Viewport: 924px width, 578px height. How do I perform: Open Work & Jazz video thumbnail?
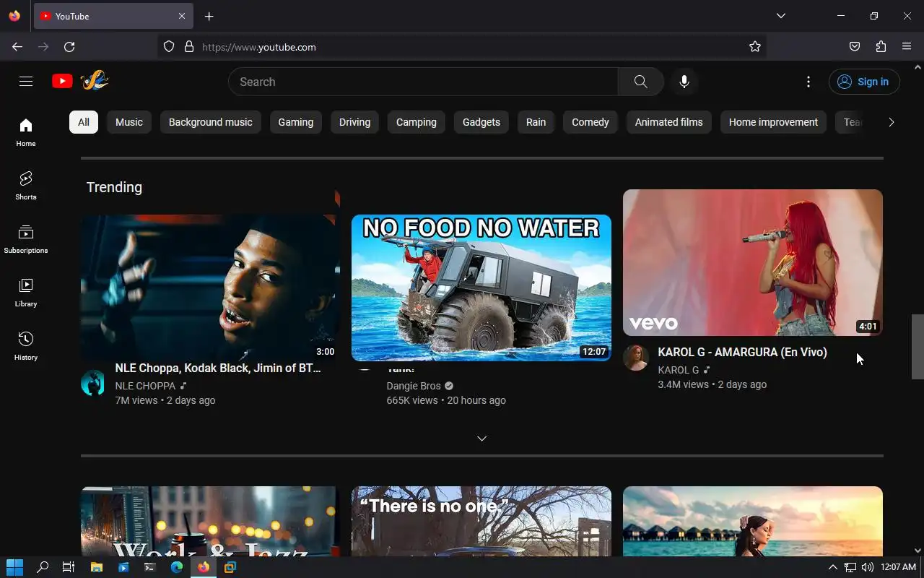[210, 521]
